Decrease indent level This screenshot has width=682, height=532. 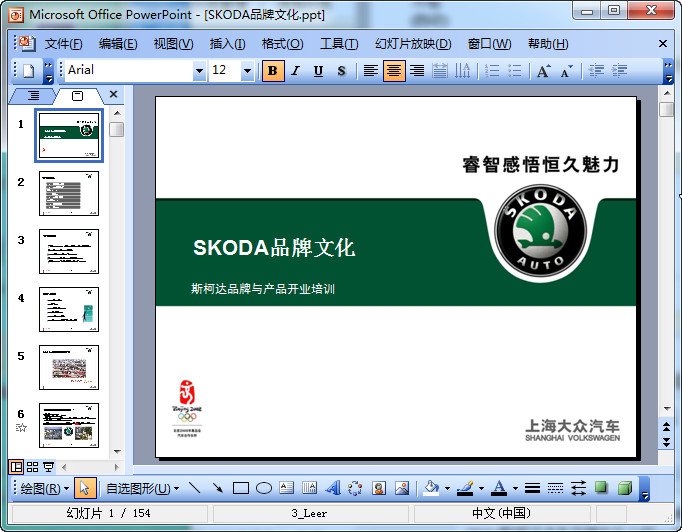pos(596,70)
